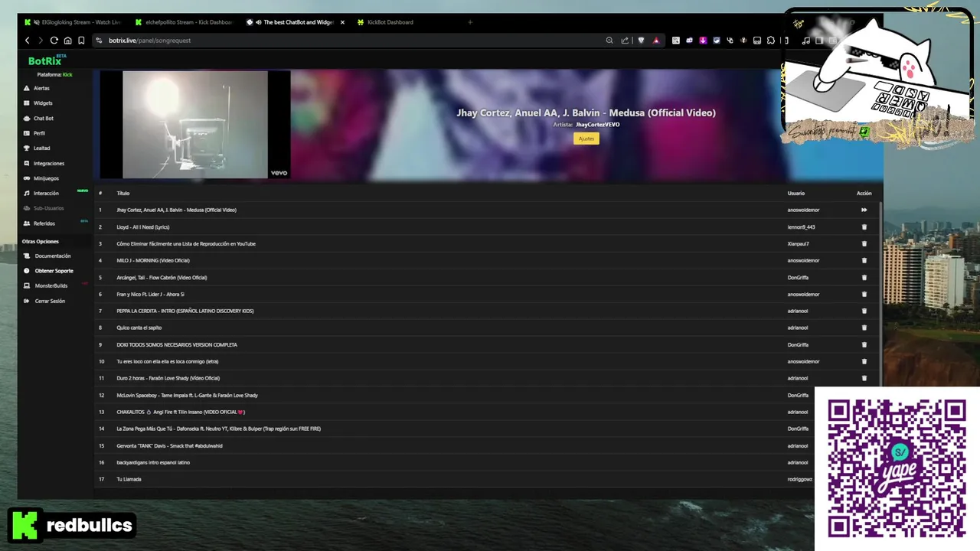
Task: Delete Quico canta el sapito entry
Action: pyautogui.click(x=864, y=328)
